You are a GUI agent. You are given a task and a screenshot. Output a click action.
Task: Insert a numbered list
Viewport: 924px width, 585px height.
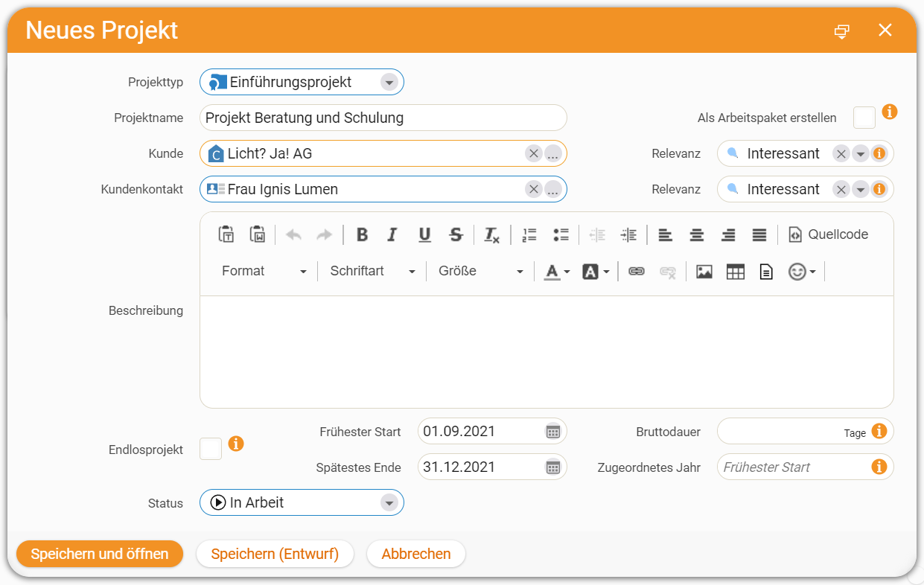click(x=529, y=234)
